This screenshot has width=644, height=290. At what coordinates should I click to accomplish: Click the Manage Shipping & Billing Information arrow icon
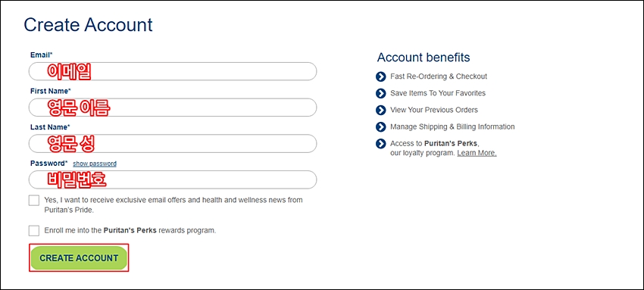pyautogui.click(x=381, y=126)
